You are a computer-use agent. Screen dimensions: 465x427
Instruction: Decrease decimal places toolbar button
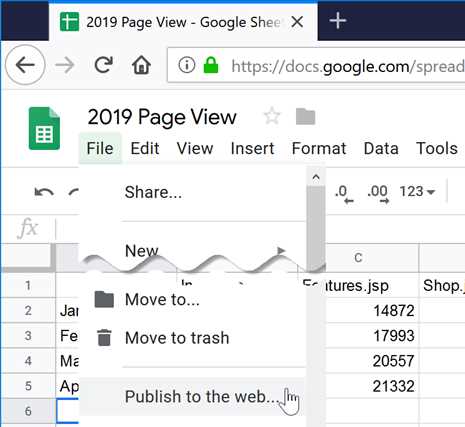[x=344, y=194]
